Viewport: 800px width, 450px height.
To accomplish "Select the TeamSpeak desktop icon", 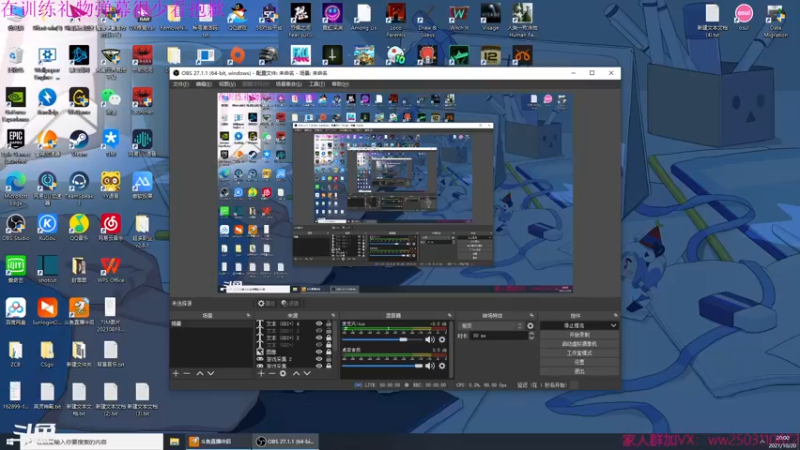I will [79, 188].
